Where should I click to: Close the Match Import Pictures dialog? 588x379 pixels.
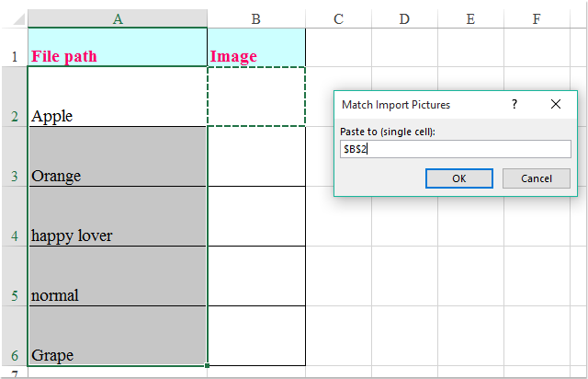click(555, 105)
